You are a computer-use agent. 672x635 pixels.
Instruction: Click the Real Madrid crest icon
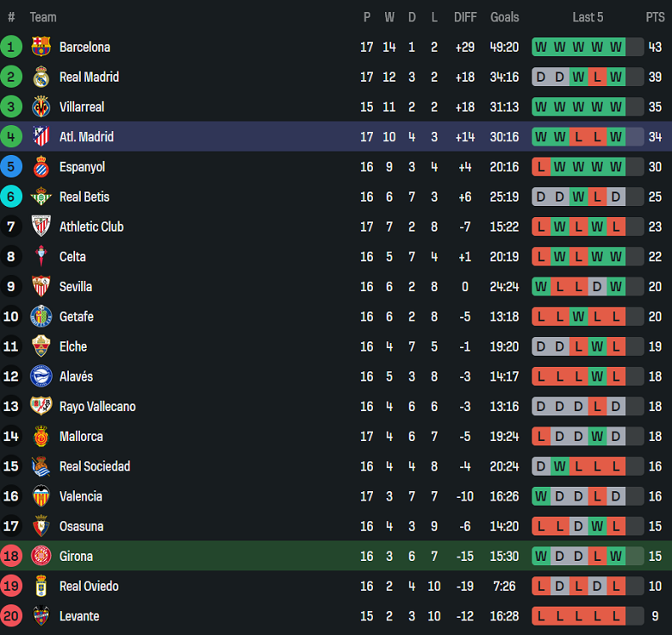point(40,77)
